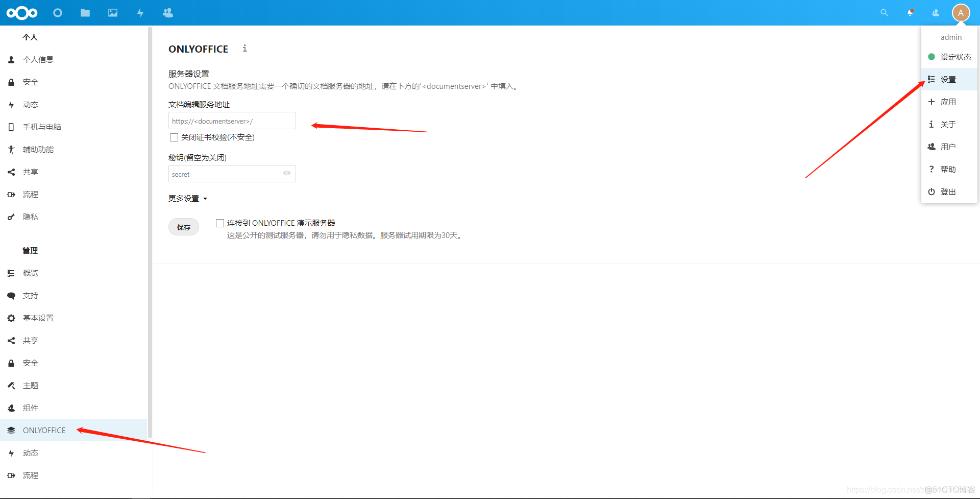Open 设置 in user menu
Viewport: 980px width, 499px height.
949,79
